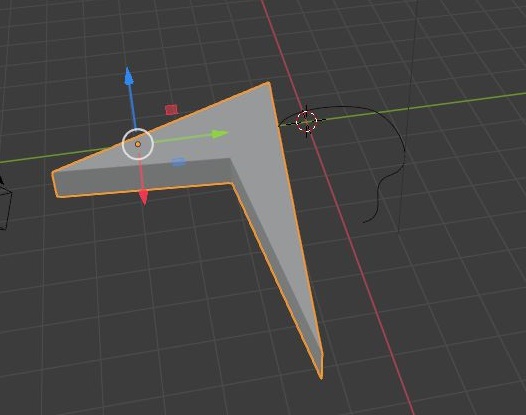Grab the blue Z-axis gizmo arrow

click(x=129, y=76)
